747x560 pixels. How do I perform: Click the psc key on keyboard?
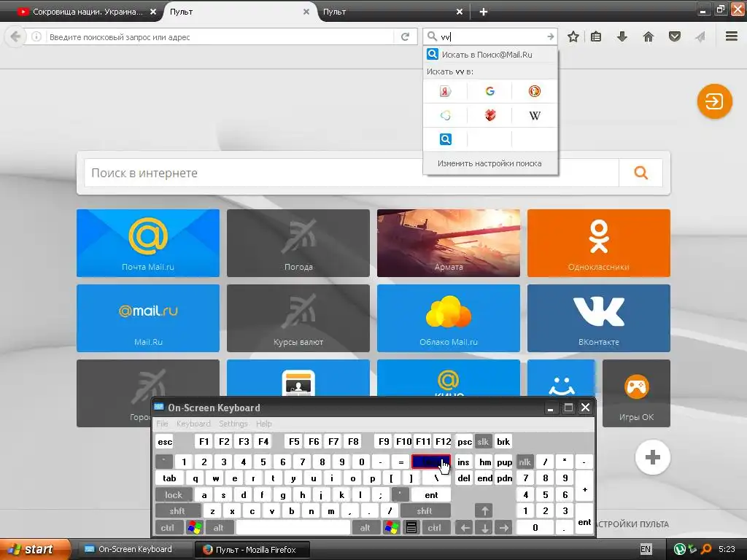point(465,441)
